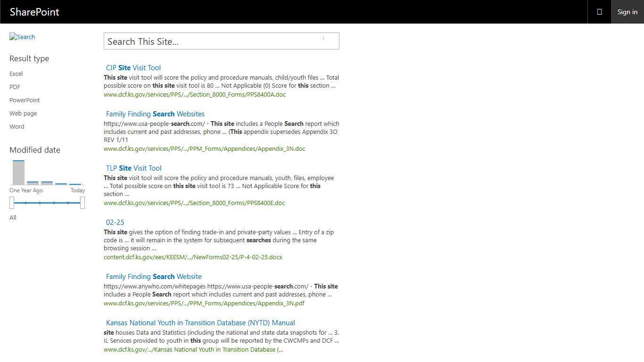Image resolution: width=644 pixels, height=362 pixels.
Task: Click the tallest bar in Modified date histogram
Action: pos(18,173)
